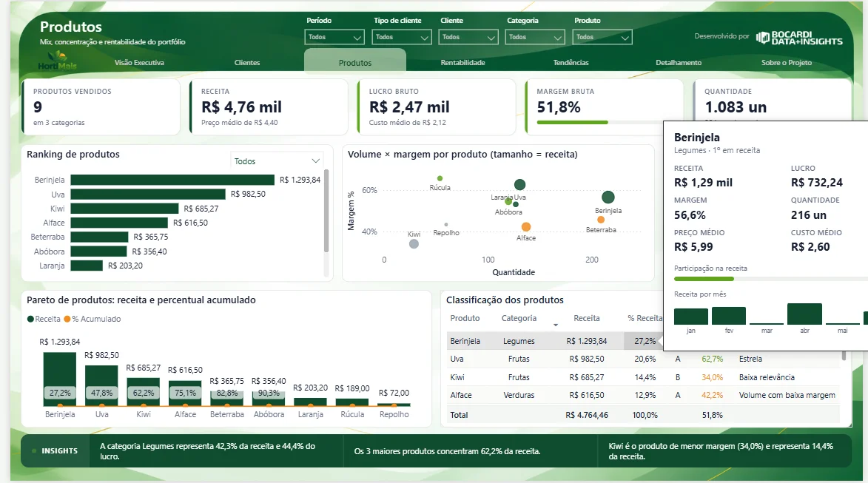Open the Tipo de cliente filter dropdown
The height and width of the screenshot is (483, 868).
click(401, 37)
